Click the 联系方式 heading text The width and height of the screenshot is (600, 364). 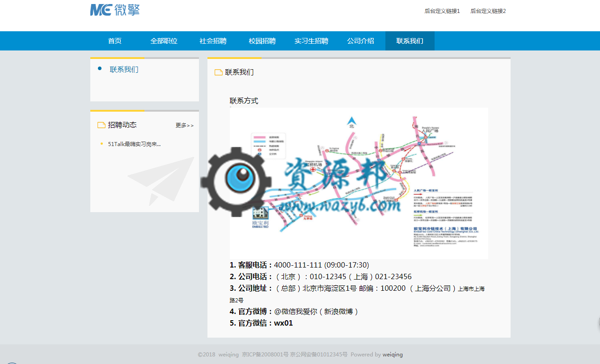pos(244,101)
